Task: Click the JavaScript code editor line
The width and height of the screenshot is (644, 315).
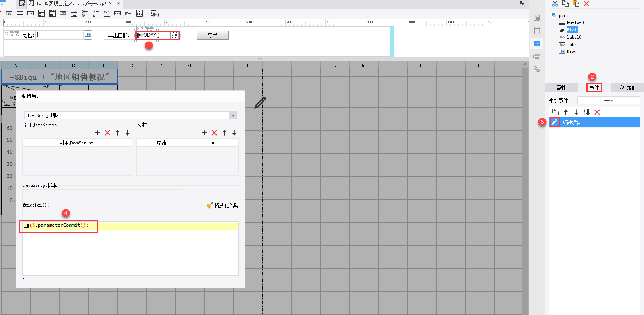Action: [x=130, y=225]
